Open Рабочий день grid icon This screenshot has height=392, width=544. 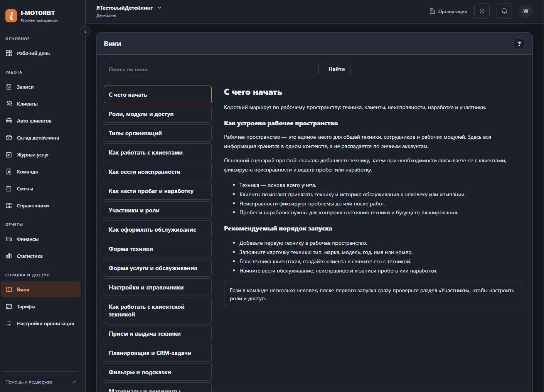coord(9,53)
